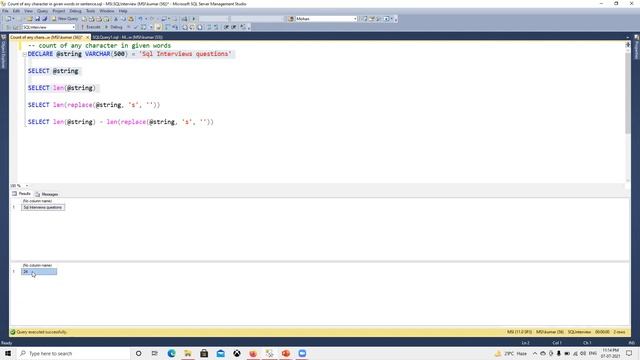Image resolution: width=640 pixels, height=360 pixels.
Task: Click the Debug toolbar button
Action: (114, 27)
